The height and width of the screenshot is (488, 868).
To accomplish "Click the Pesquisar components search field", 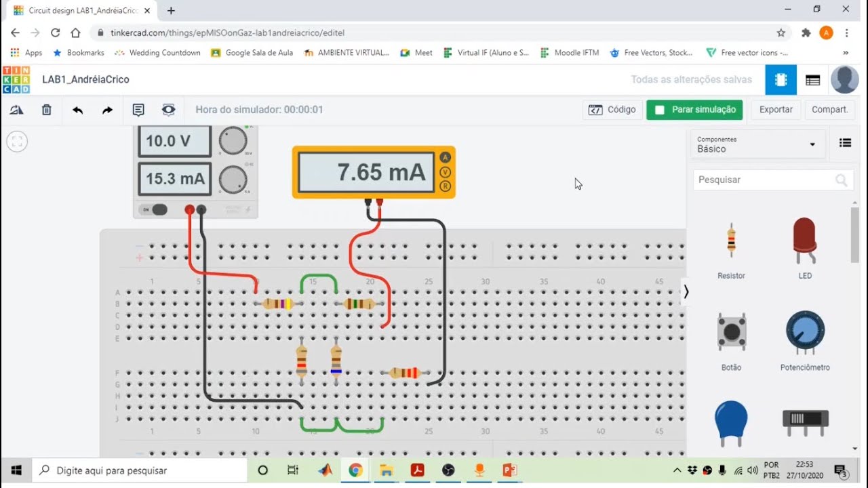I will (772, 180).
